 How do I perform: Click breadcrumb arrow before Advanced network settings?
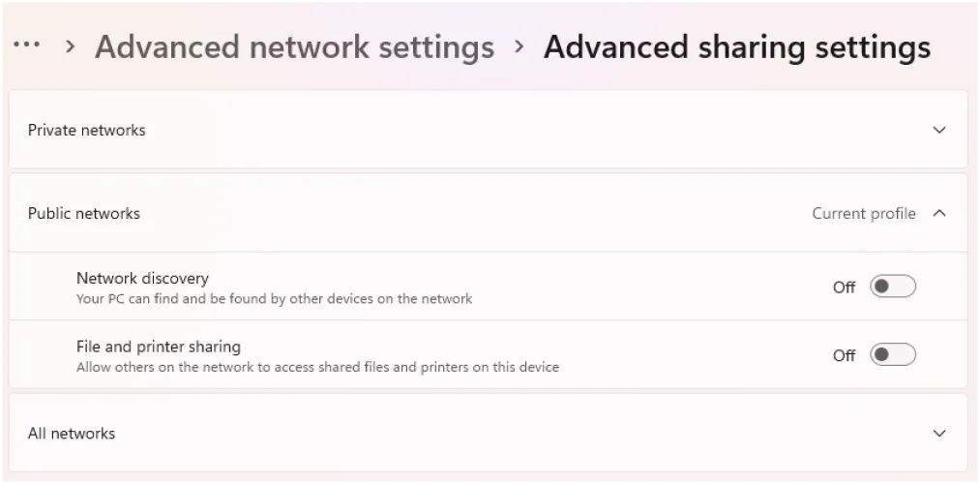tap(70, 45)
